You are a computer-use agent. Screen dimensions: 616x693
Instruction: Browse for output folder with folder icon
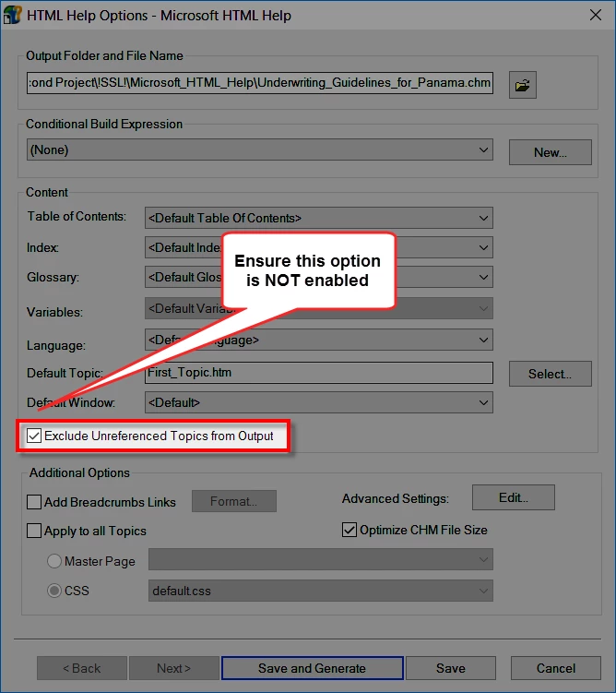coord(522,85)
